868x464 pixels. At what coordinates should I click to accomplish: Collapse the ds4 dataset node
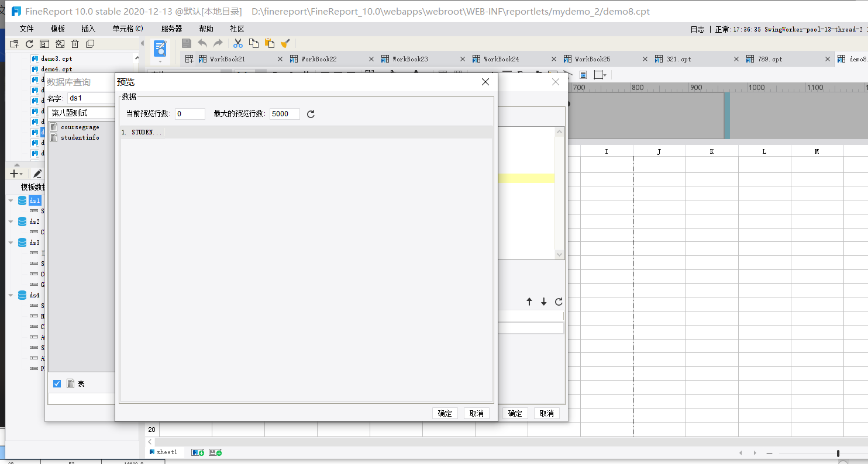point(11,295)
